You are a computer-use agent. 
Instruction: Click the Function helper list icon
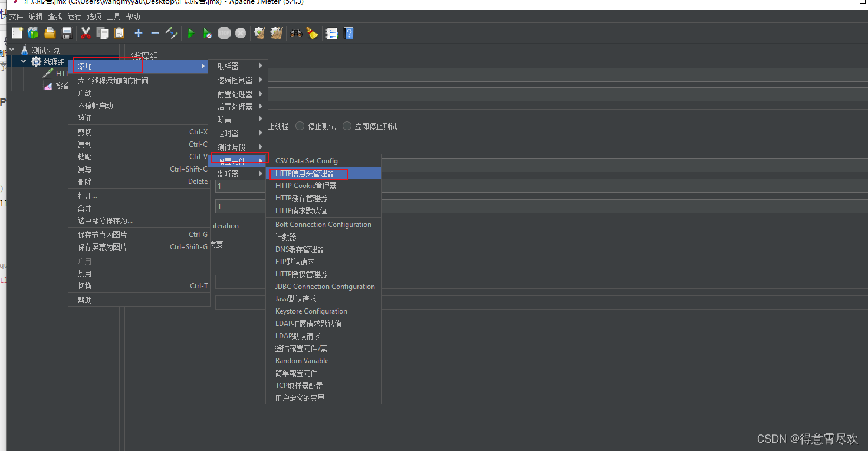coord(331,33)
